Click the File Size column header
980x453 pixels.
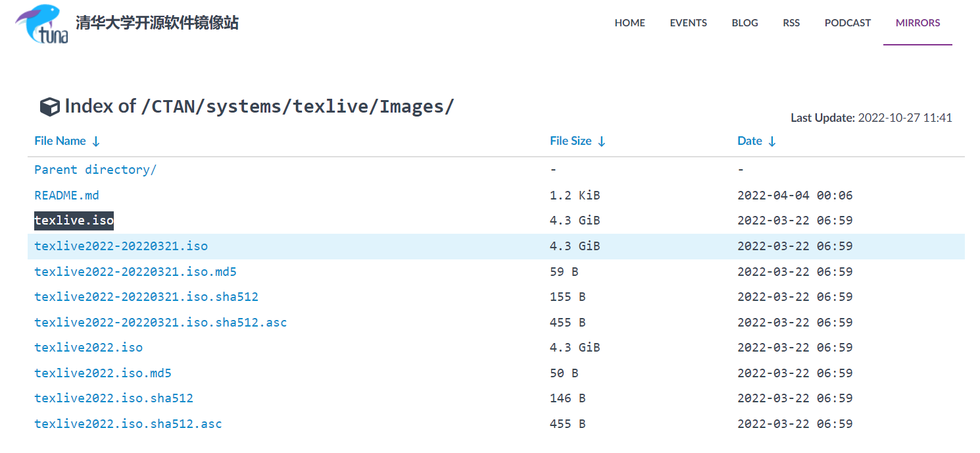coord(570,141)
